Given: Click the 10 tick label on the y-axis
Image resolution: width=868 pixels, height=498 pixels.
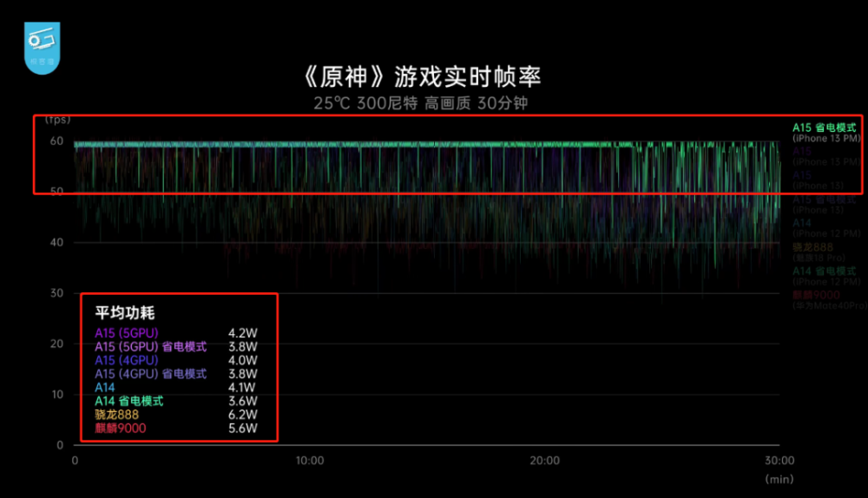Looking at the screenshot, I should (x=57, y=395).
